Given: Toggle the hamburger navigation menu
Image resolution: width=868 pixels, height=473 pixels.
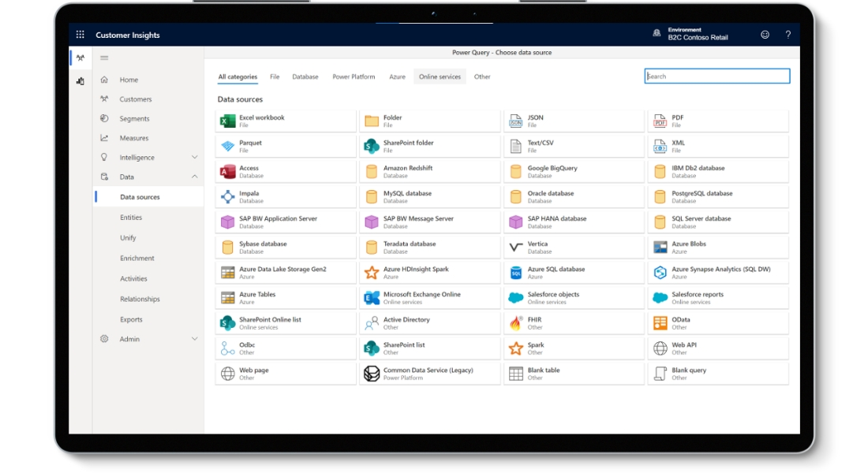Looking at the screenshot, I should point(104,58).
